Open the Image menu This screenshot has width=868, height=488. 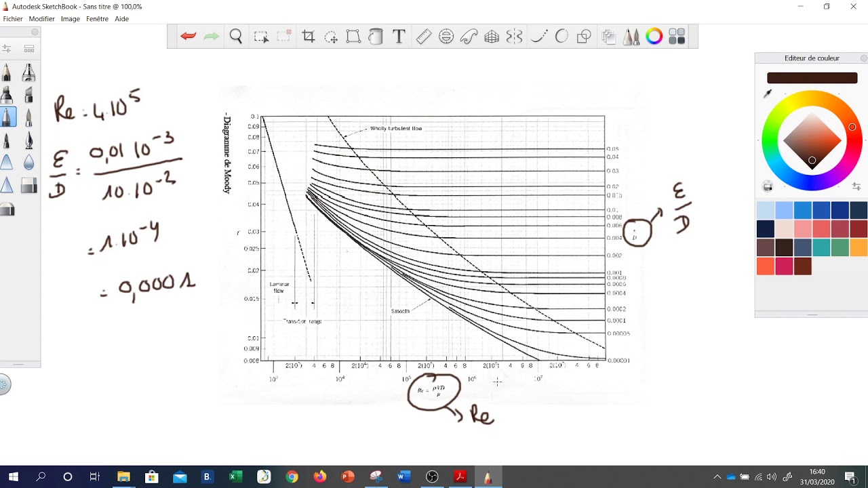pos(71,19)
